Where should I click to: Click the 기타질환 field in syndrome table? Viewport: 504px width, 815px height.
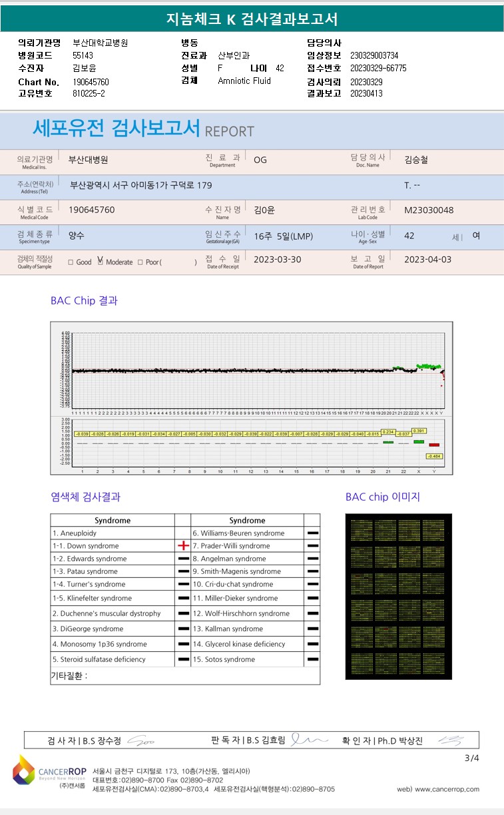click(185, 676)
